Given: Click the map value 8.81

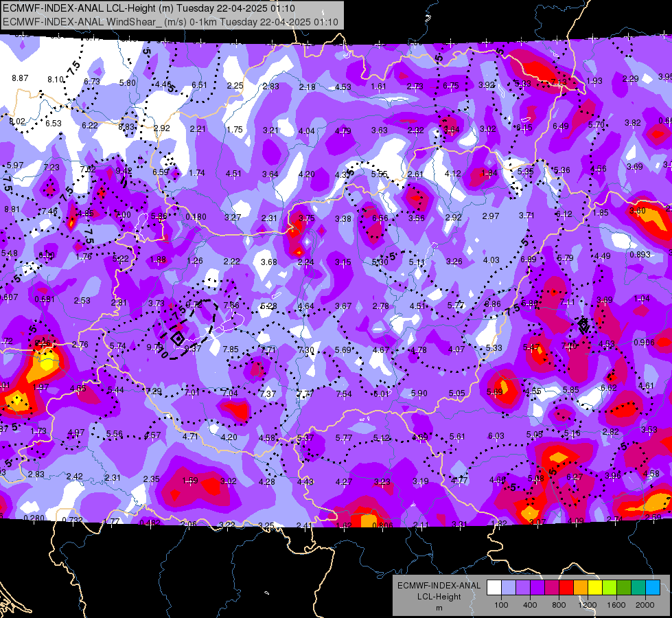Looking at the screenshot, I should 12,209.
